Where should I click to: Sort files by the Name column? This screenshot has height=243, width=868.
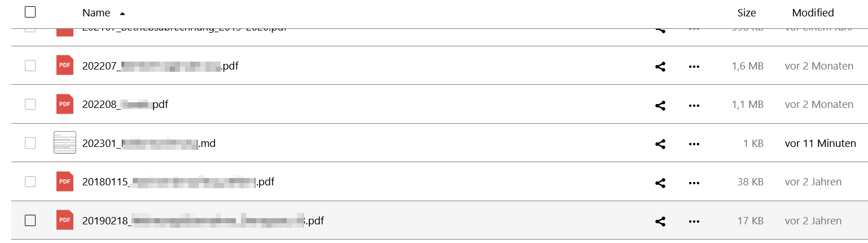coord(96,13)
